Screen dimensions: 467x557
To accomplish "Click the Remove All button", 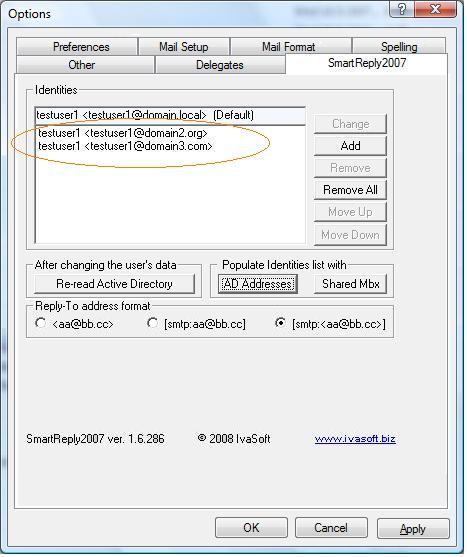I will pyautogui.click(x=351, y=190).
